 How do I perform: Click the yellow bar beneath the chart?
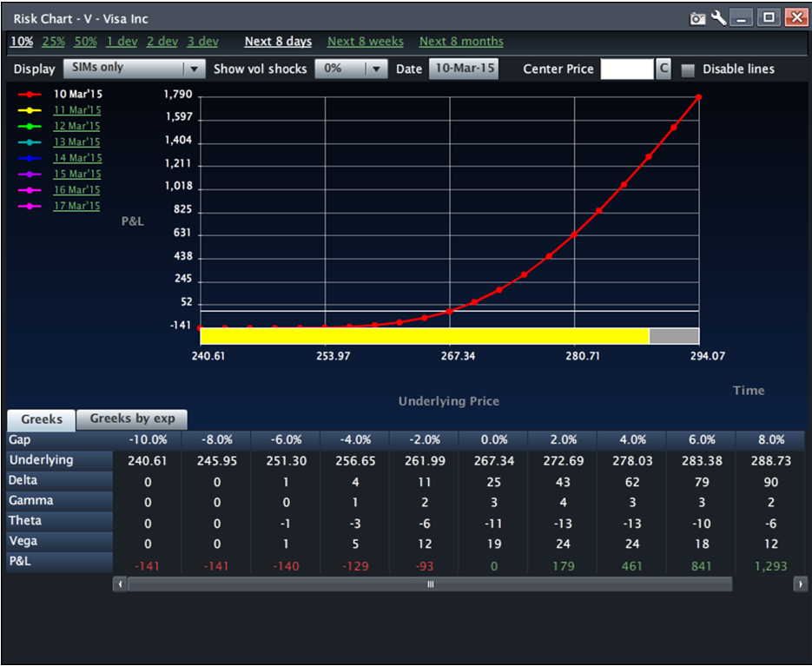424,336
